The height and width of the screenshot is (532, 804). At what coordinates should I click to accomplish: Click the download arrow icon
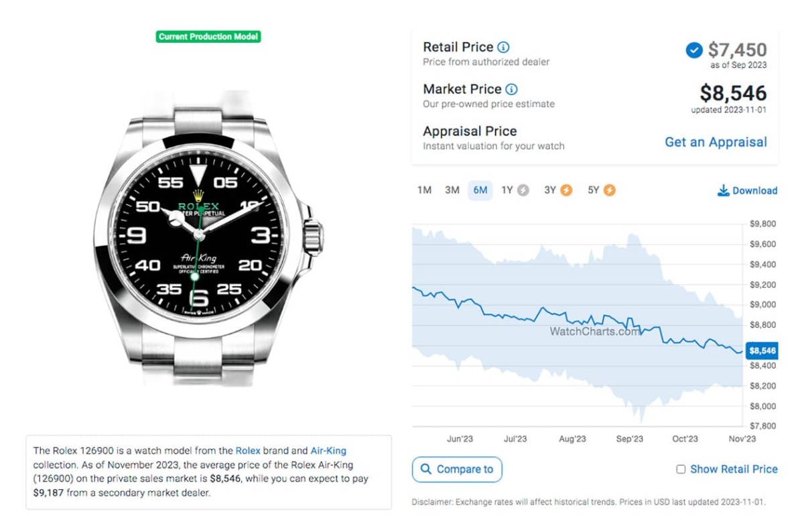click(724, 191)
